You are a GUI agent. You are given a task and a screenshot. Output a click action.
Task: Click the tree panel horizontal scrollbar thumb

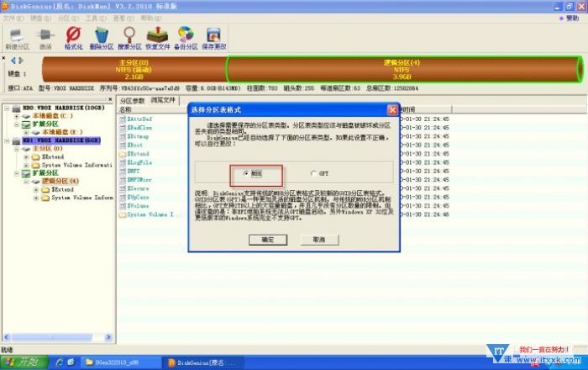52,337
